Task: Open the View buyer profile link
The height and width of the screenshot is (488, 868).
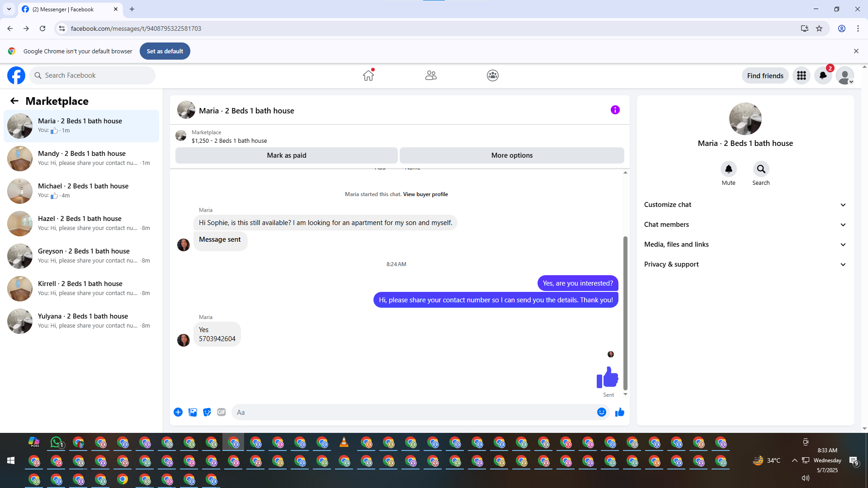Action: pyautogui.click(x=425, y=194)
